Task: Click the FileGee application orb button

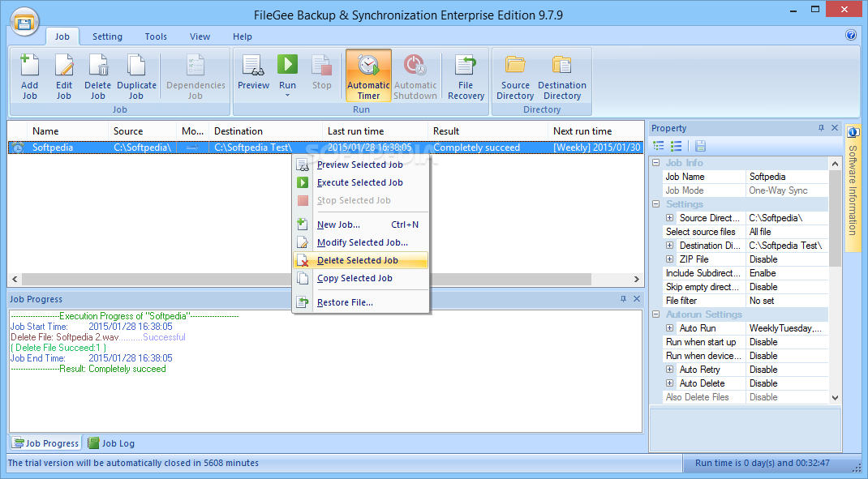Action: tap(24, 22)
